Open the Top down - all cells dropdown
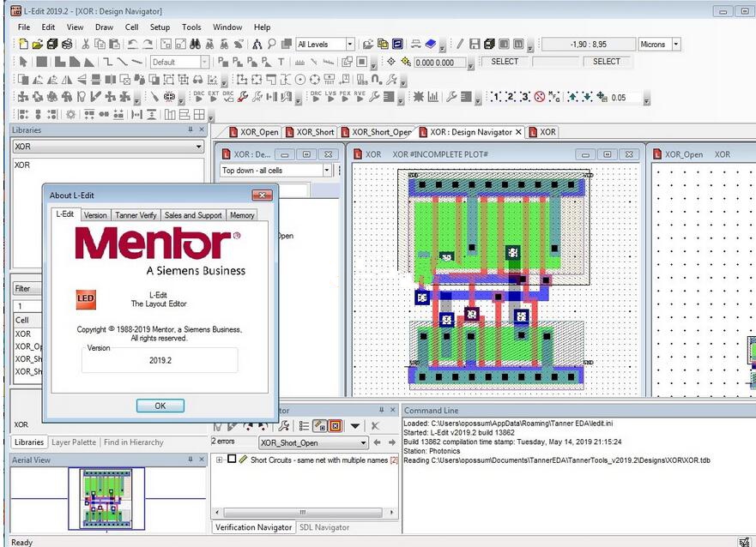 tap(326, 170)
